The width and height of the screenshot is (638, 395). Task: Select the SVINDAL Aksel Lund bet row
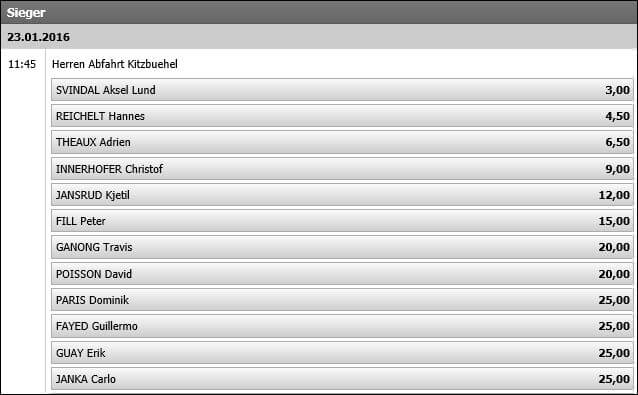pos(342,89)
